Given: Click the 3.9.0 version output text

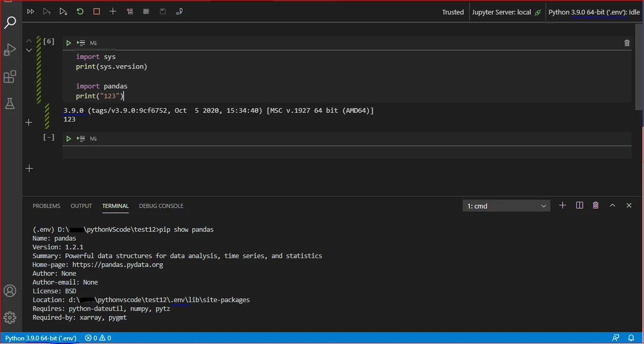Looking at the screenshot, I should [73, 110].
